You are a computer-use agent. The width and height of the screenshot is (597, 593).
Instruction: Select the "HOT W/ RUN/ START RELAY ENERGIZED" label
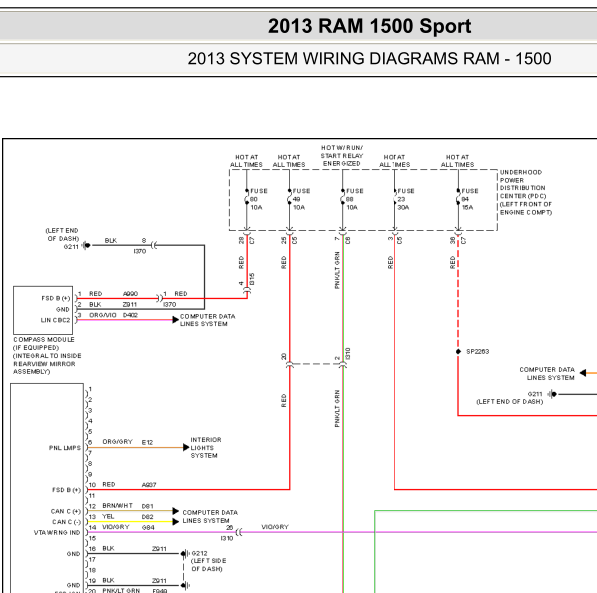pyautogui.click(x=342, y=155)
